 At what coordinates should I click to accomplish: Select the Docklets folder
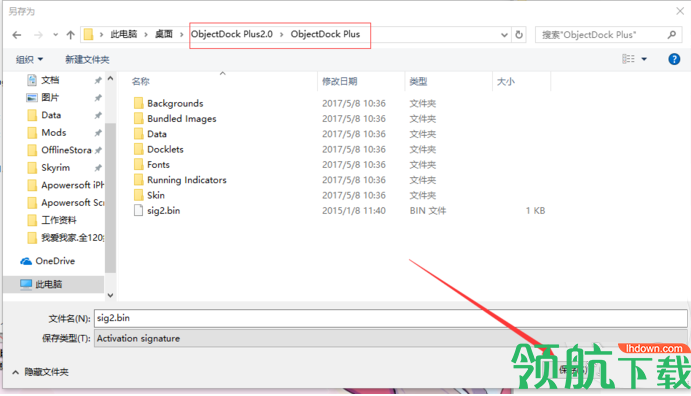(x=165, y=149)
